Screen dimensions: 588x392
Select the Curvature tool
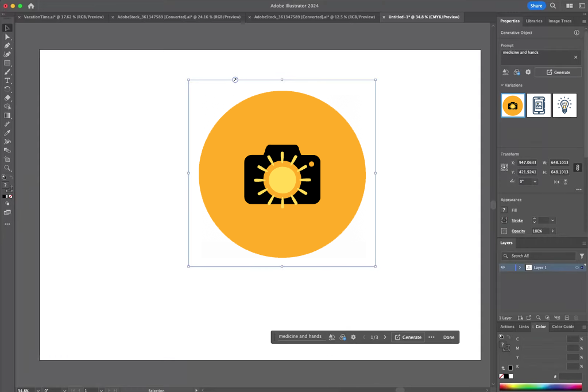click(x=7, y=55)
